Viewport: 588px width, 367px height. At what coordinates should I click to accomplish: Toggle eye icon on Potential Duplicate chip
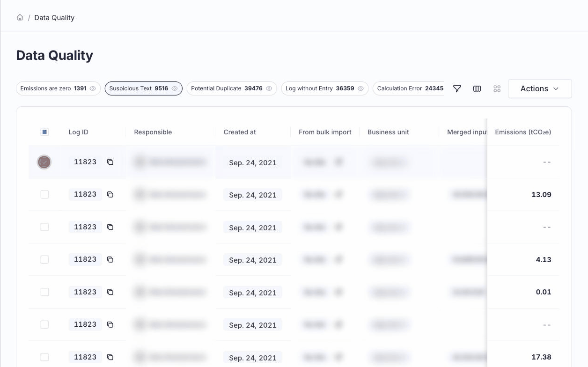tap(269, 88)
